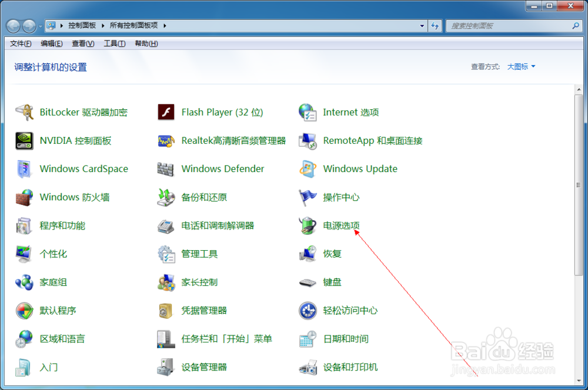This screenshot has width=588, height=390.
Task: Open the RemoteApp 和桌面连接 icon
Action: (x=308, y=141)
